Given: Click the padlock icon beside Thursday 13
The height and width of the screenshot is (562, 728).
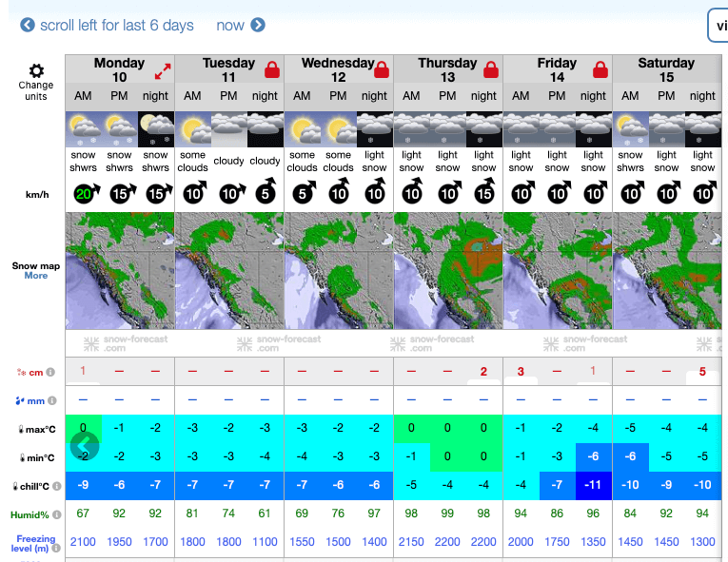Looking at the screenshot, I should pos(491,69).
